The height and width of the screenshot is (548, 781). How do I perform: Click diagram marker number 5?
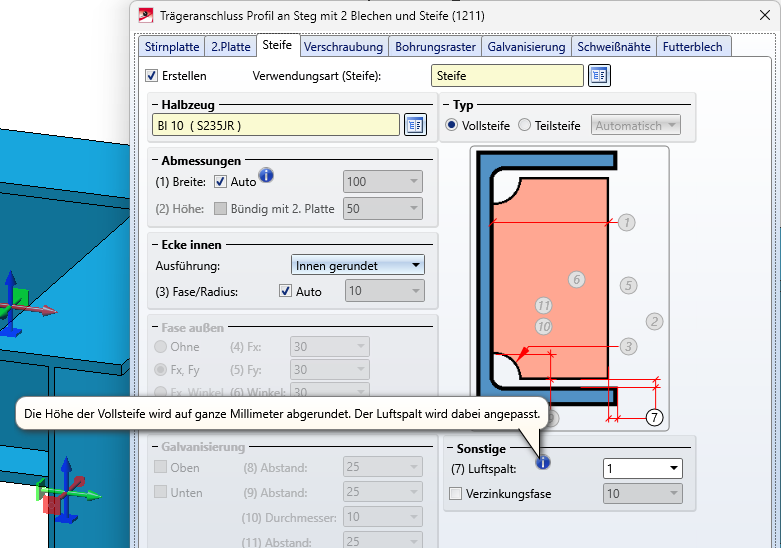click(x=629, y=285)
